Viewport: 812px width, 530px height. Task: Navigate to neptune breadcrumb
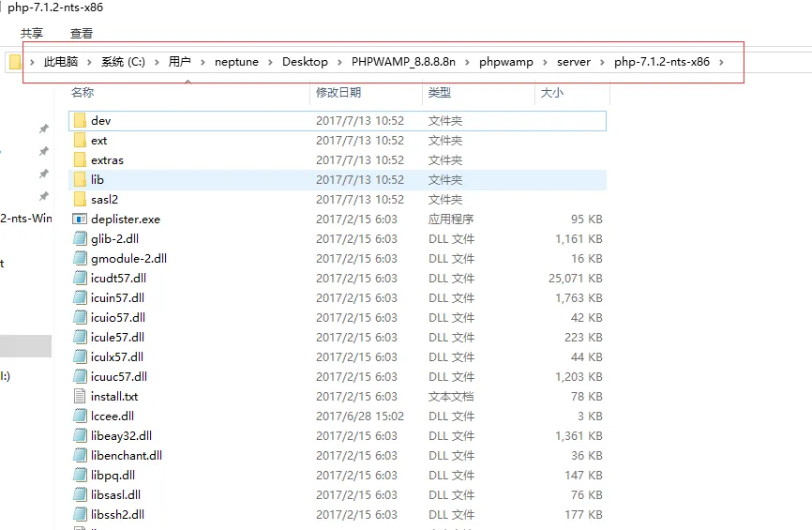click(x=236, y=62)
